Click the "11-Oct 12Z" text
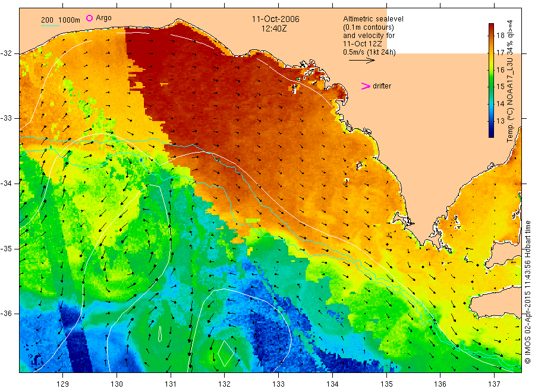Screen dimensions: 535x392 tap(363, 43)
